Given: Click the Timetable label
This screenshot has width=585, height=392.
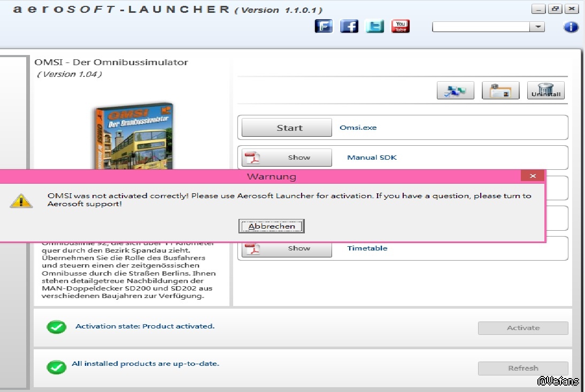Looking at the screenshot, I should point(367,248).
